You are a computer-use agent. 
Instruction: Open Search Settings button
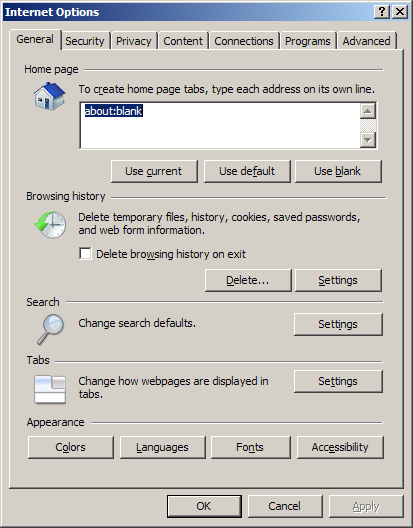(x=338, y=324)
